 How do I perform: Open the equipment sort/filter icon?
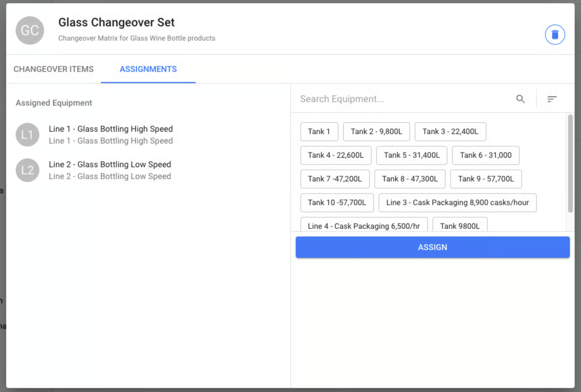click(x=552, y=99)
